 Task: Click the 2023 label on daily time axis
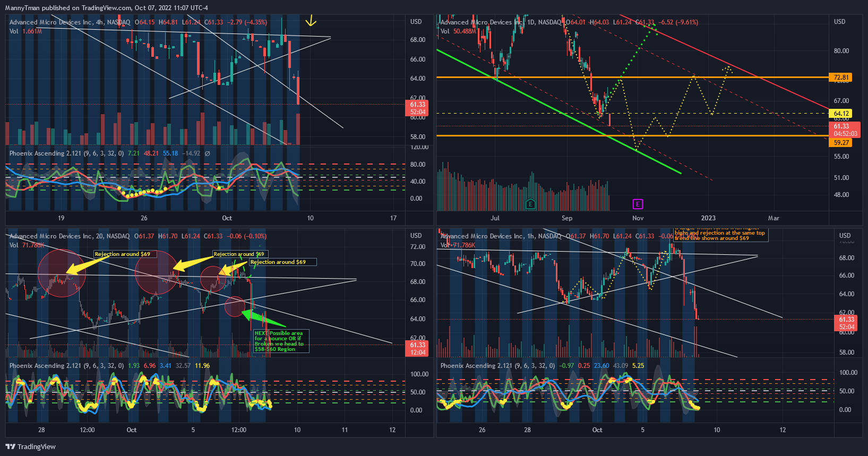click(708, 218)
